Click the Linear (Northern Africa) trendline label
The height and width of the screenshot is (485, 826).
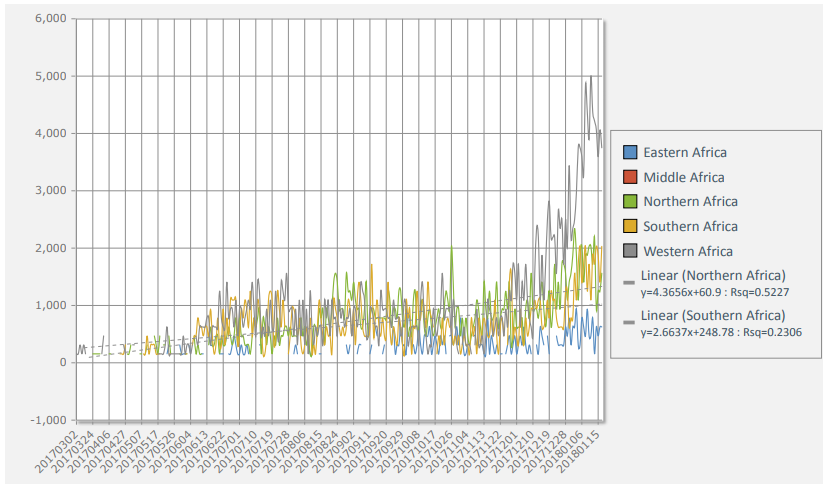(713, 275)
